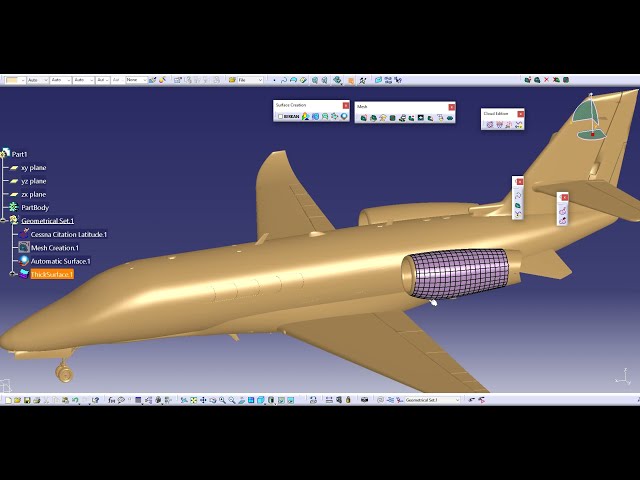Click the last Cloud Edition toolbar icon
The height and width of the screenshot is (480, 640).
[518, 125]
